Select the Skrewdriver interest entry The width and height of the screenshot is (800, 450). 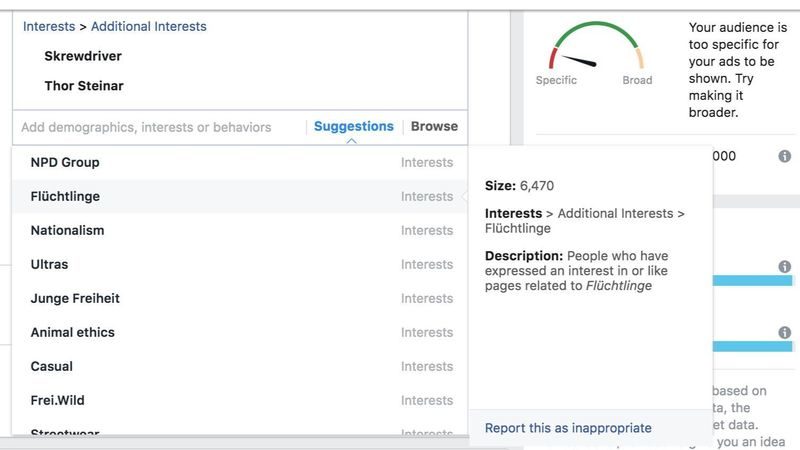83,56
